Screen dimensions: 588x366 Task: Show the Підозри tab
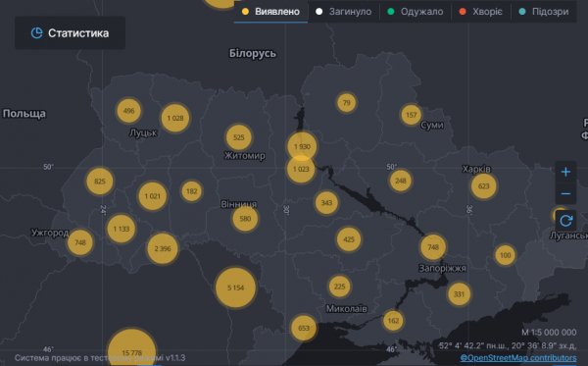544,12
